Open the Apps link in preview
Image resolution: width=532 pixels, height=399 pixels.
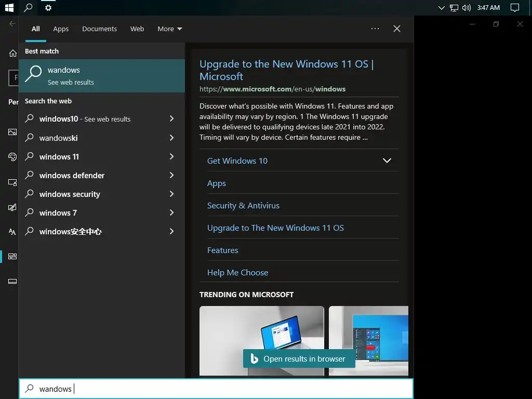tap(217, 183)
